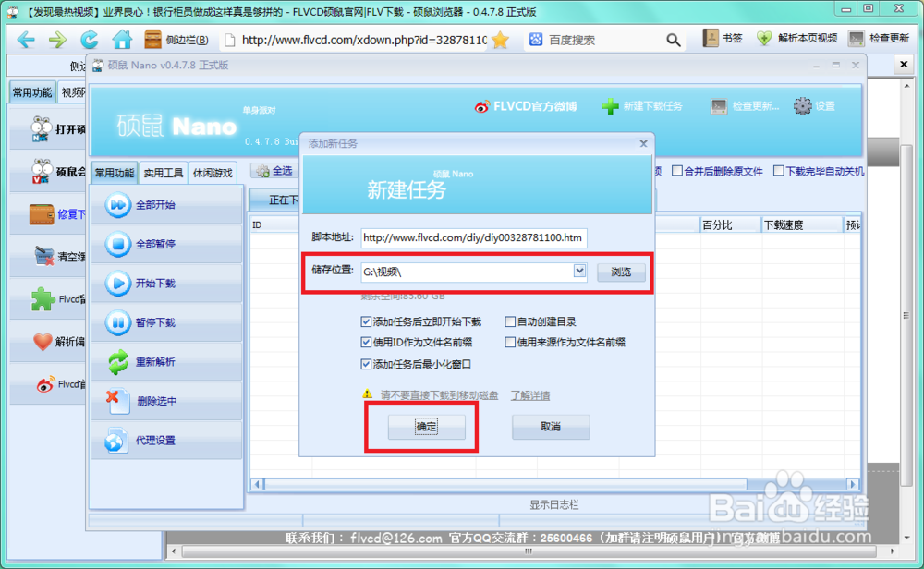Toggle the 侧边栏(B) sidebar button

click(x=176, y=40)
